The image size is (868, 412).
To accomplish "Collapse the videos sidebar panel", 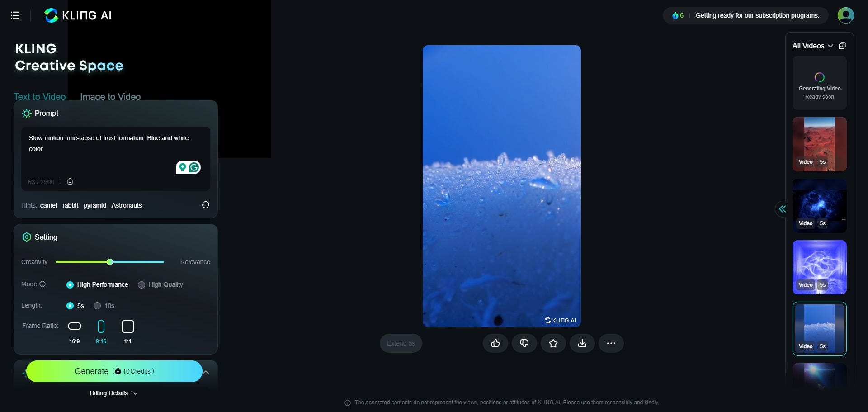I will (782, 209).
